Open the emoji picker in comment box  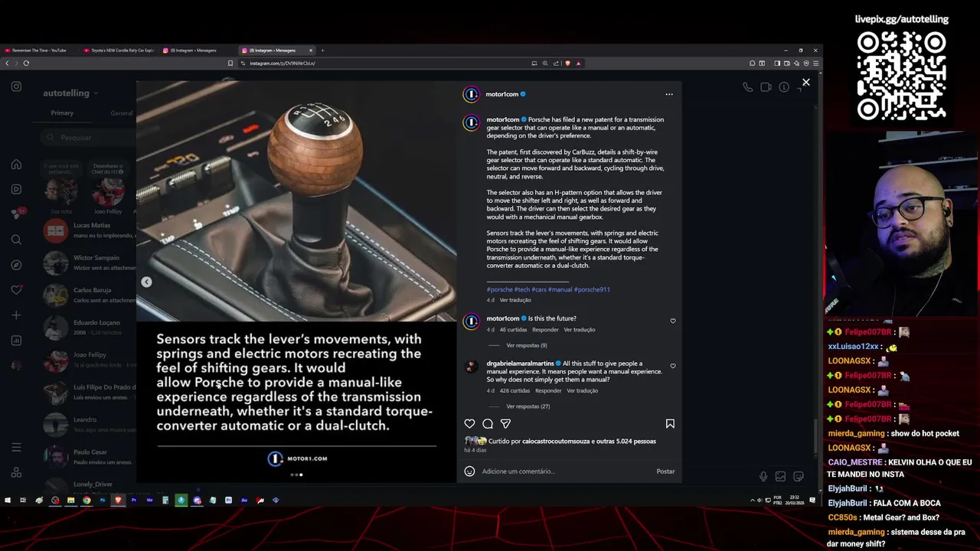tap(469, 471)
